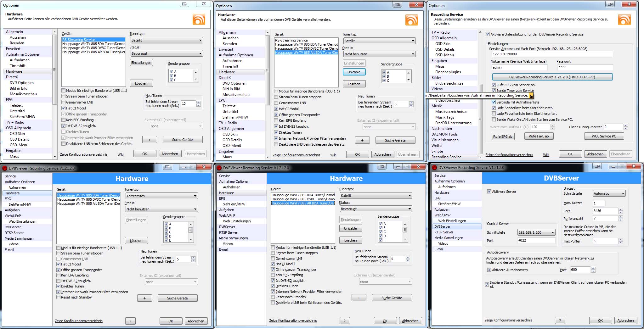Open Status dropdown showing Bevorzugt in RS-Streaming Optionen window
644x329 pixels.
click(167, 53)
